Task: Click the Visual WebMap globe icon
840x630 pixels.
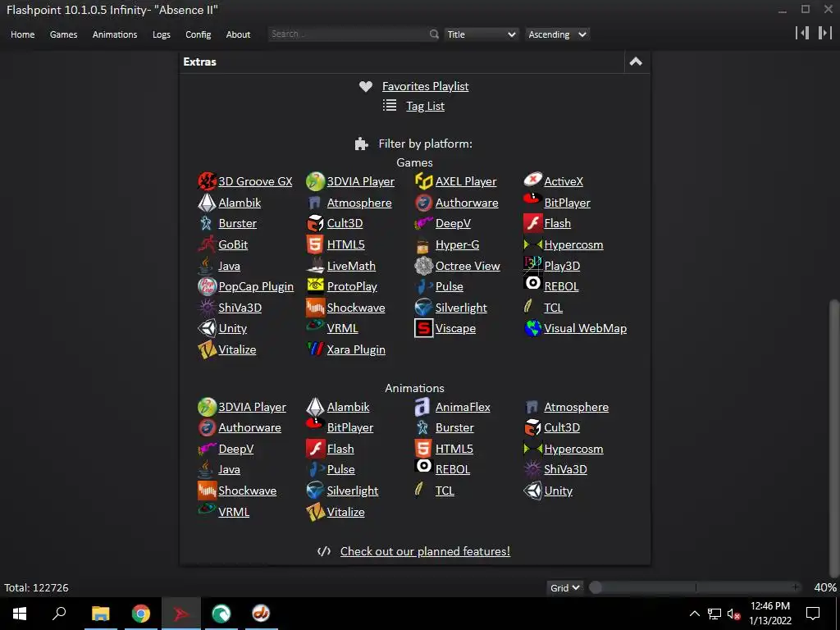Action: (532, 328)
